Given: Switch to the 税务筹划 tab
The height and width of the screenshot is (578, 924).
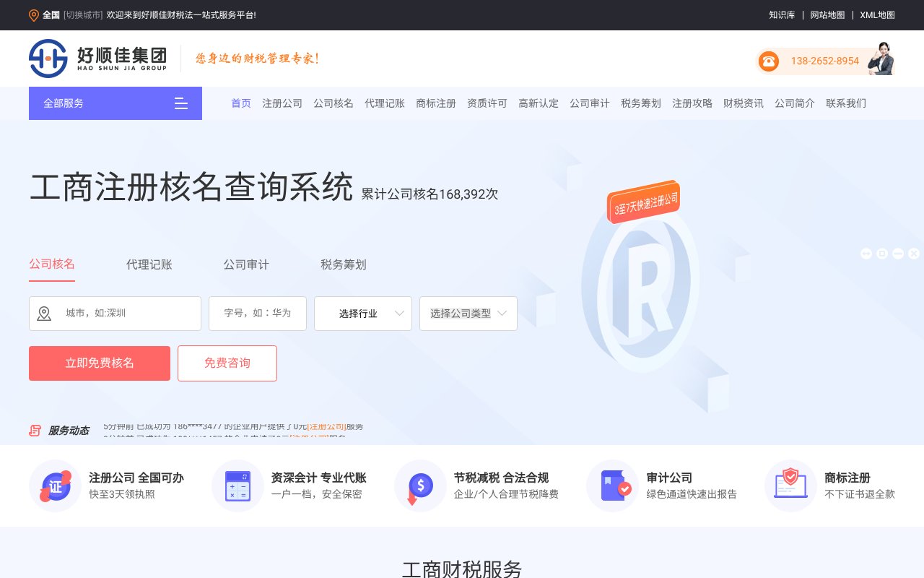Looking at the screenshot, I should coord(343,264).
